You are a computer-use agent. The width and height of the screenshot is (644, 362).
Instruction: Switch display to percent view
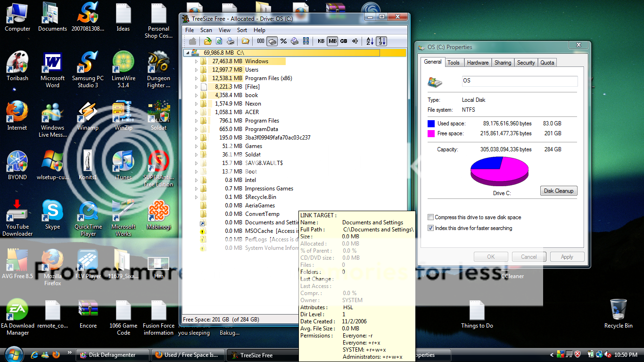283,41
